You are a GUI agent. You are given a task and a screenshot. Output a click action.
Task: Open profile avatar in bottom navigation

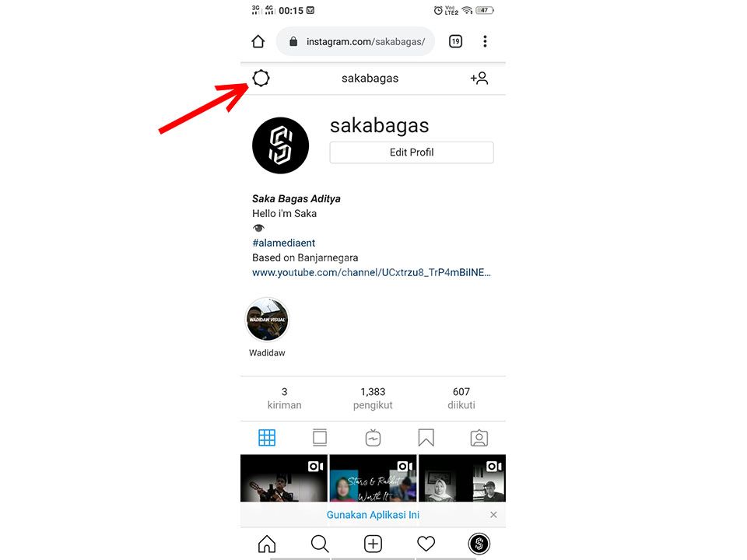(479, 544)
